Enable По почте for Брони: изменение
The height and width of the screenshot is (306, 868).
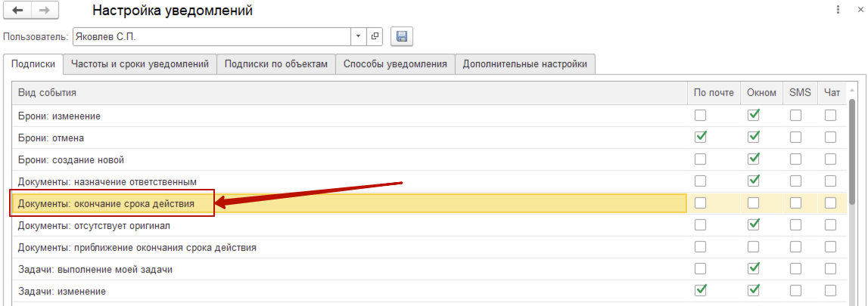(701, 116)
